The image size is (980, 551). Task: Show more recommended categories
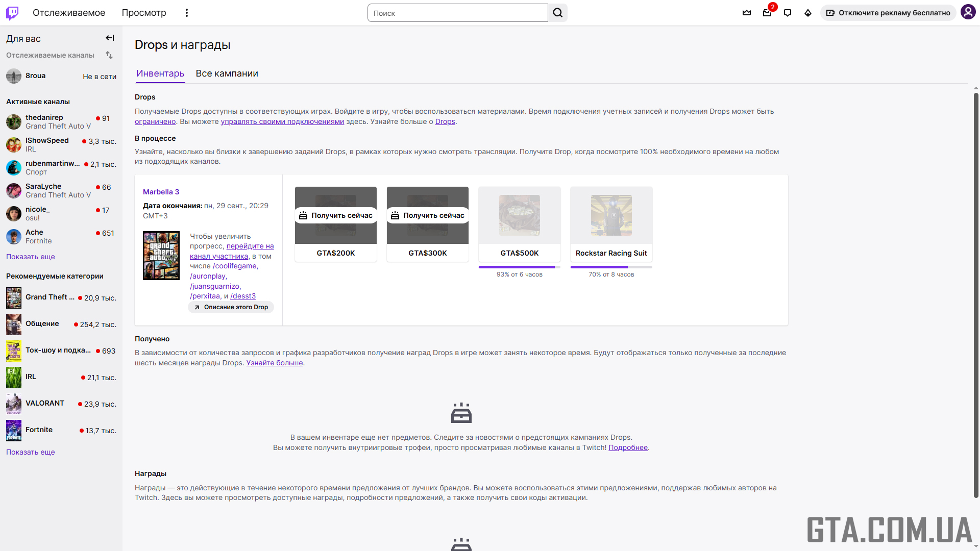[x=30, y=452]
